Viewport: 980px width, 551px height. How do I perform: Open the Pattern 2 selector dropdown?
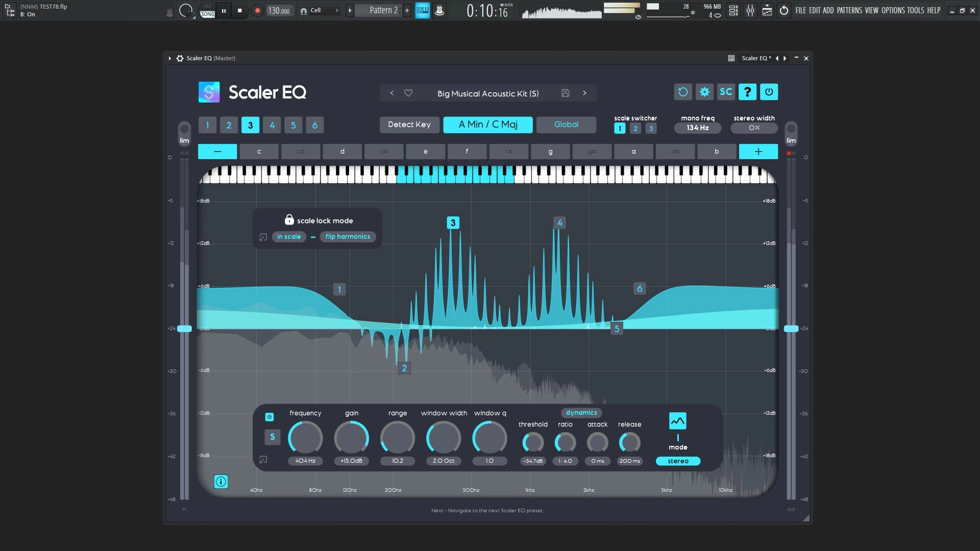379,10
